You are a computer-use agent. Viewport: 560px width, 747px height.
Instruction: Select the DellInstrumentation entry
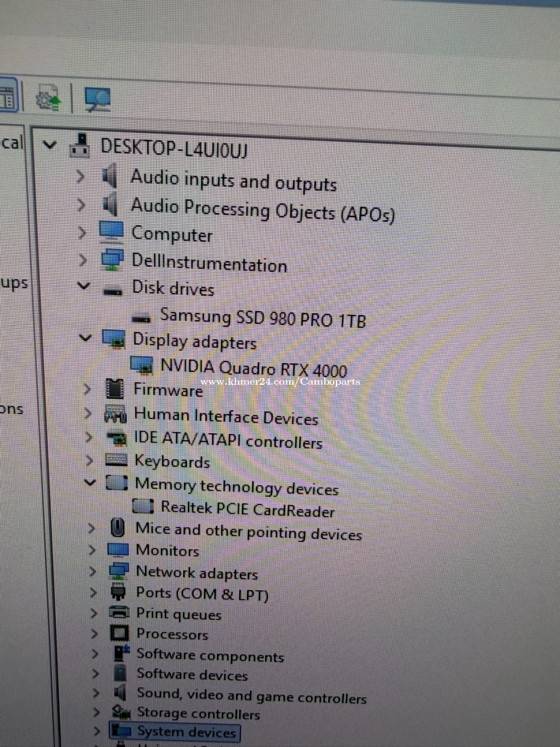[x=209, y=263]
